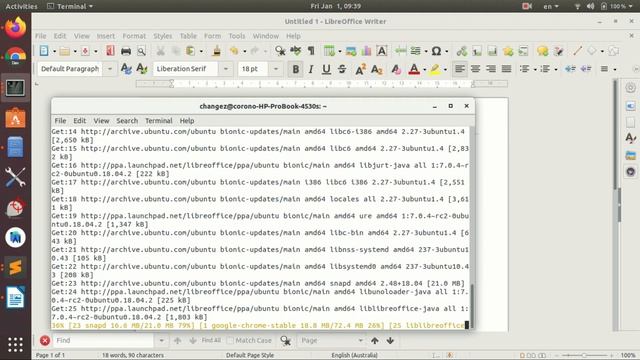Open the en keyboard layout indicator menu

551,6
